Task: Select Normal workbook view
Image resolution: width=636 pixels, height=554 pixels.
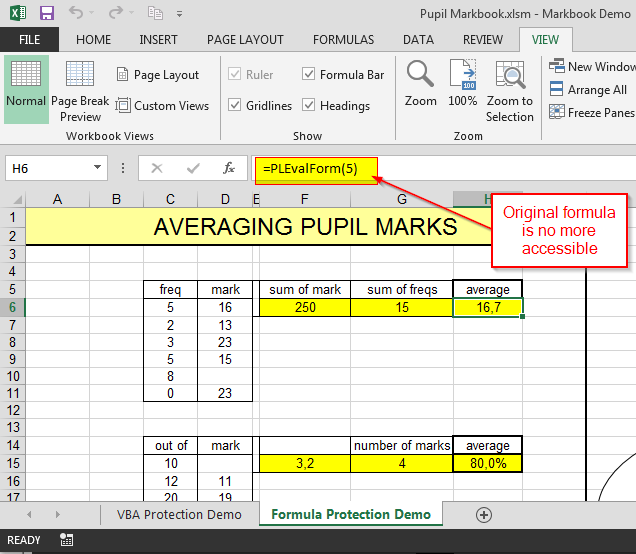Action: [25, 88]
